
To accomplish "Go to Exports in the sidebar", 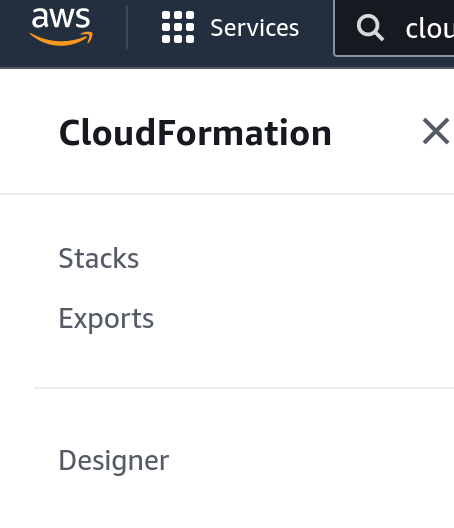I will (106, 319).
